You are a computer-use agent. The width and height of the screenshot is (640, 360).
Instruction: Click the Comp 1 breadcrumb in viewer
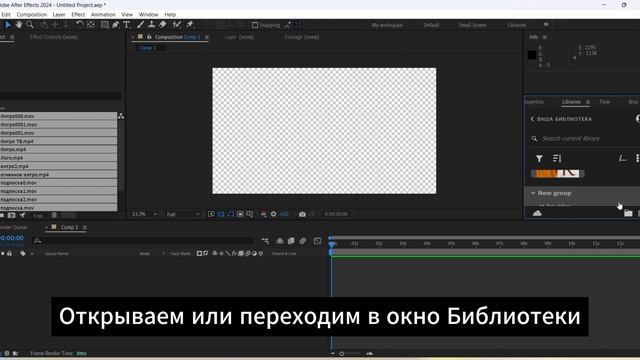click(x=147, y=48)
